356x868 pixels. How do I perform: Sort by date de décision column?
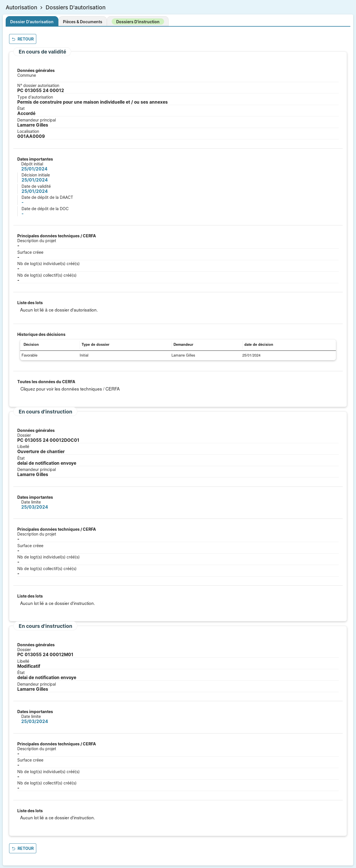(x=258, y=344)
